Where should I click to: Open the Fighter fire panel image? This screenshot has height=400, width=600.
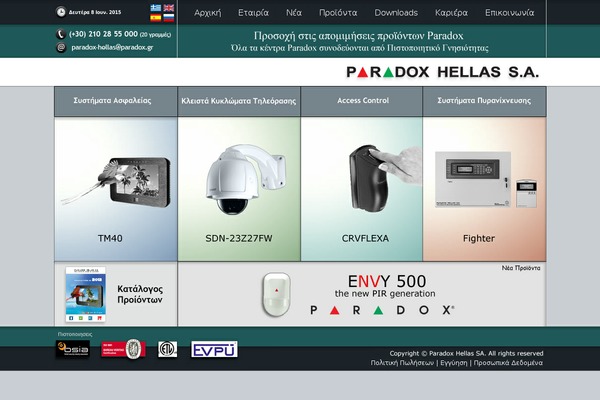pos(486,180)
